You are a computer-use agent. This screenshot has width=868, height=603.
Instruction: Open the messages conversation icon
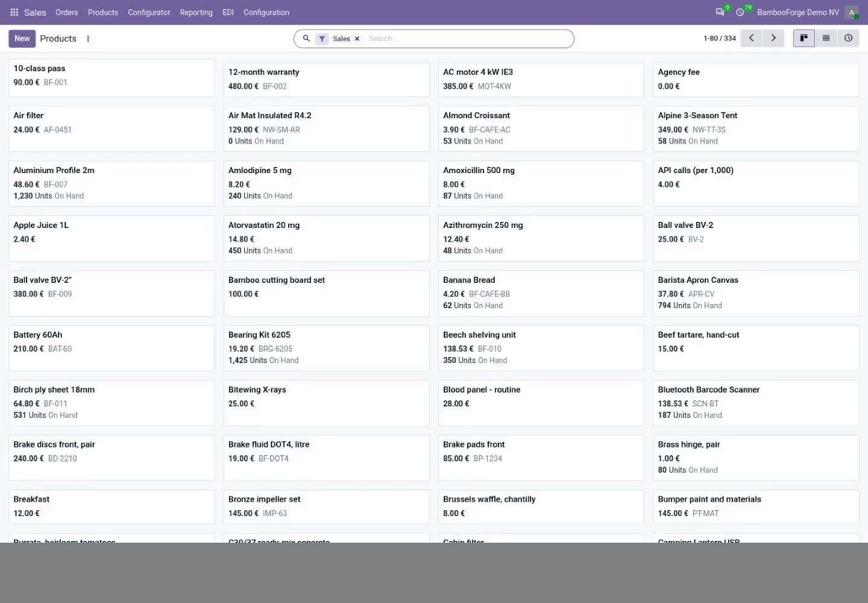coord(720,12)
